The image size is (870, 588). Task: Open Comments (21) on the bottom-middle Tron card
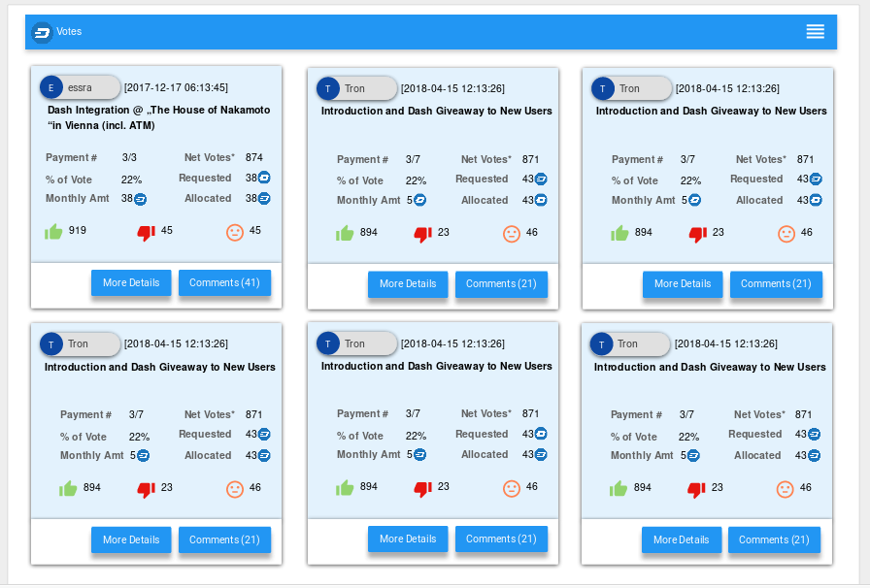[502, 539]
